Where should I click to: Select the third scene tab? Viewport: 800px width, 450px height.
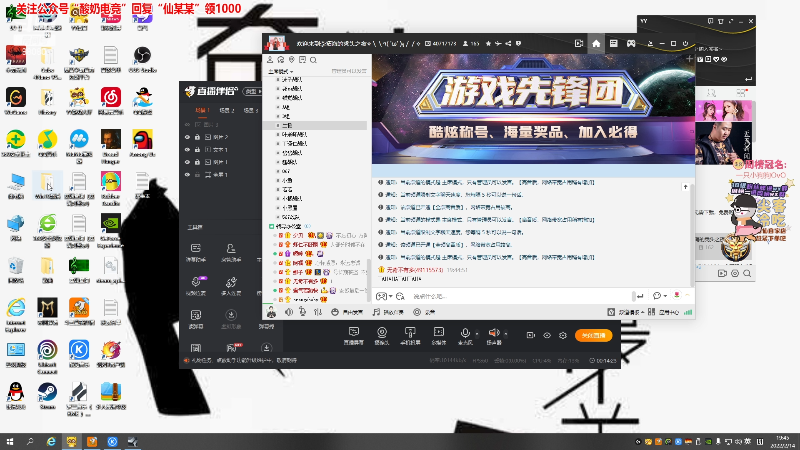(251, 110)
